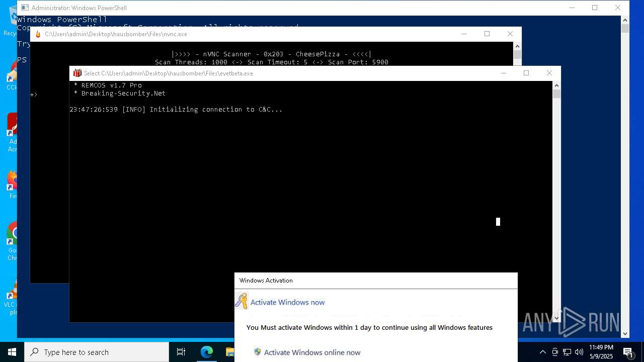
Task: Minimize the nvnc.exe console window
Action: 464,34
